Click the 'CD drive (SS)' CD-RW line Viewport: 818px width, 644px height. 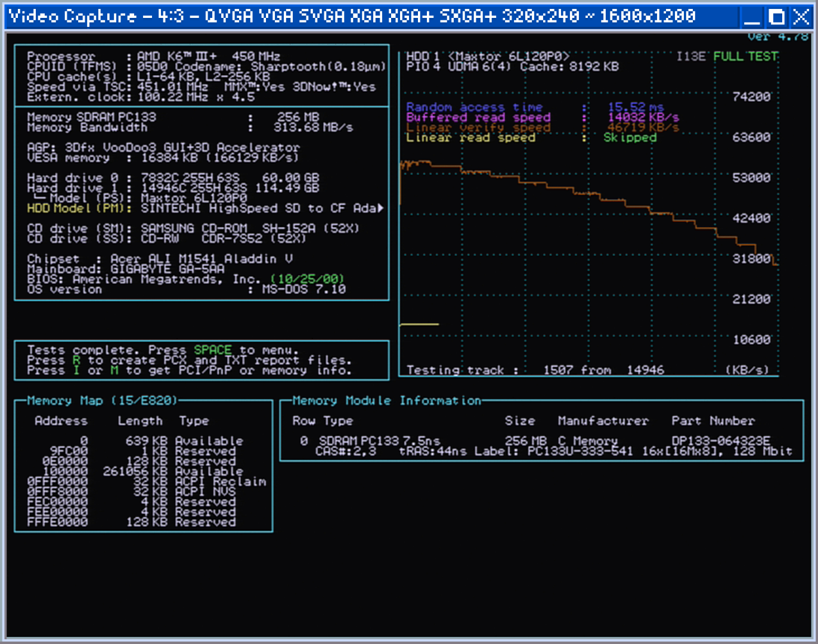pyautogui.click(x=166, y=239)
